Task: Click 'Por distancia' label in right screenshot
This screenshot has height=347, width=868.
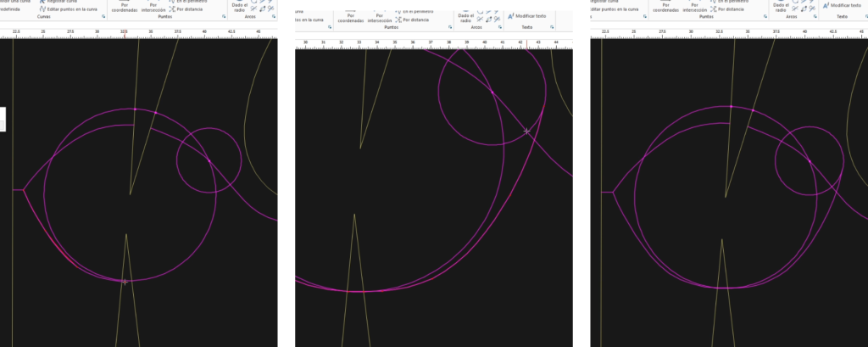Action: pos(731,9)
